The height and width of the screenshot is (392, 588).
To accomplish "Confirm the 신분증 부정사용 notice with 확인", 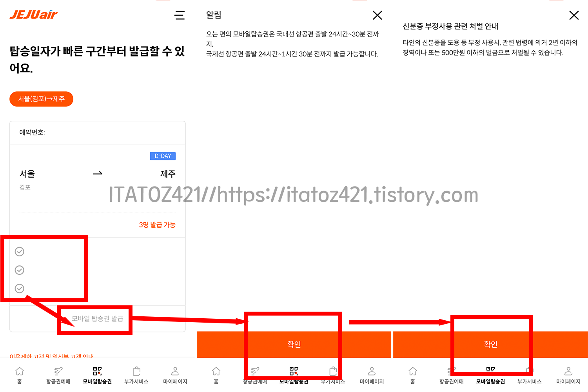I will point(490,344).
